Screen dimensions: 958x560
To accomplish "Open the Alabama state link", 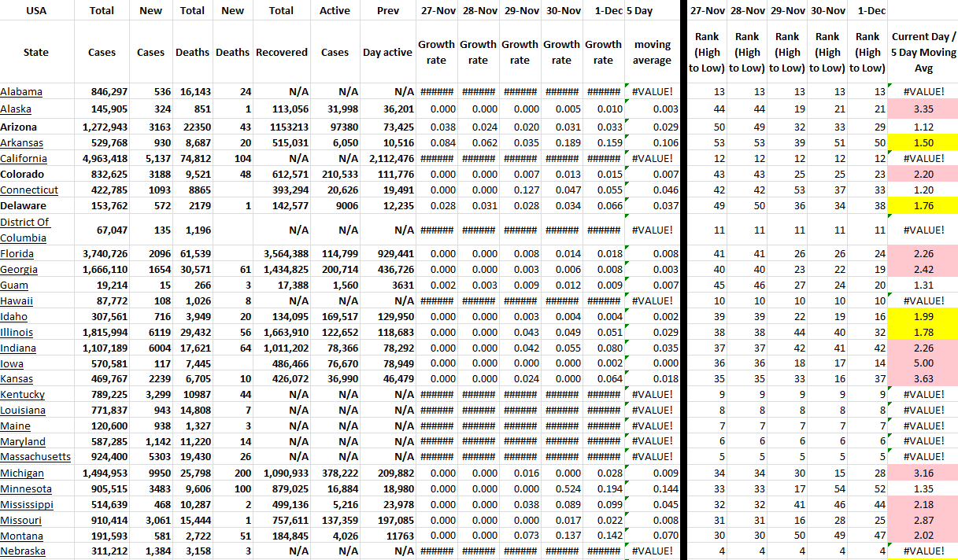I will pos(21,92).
